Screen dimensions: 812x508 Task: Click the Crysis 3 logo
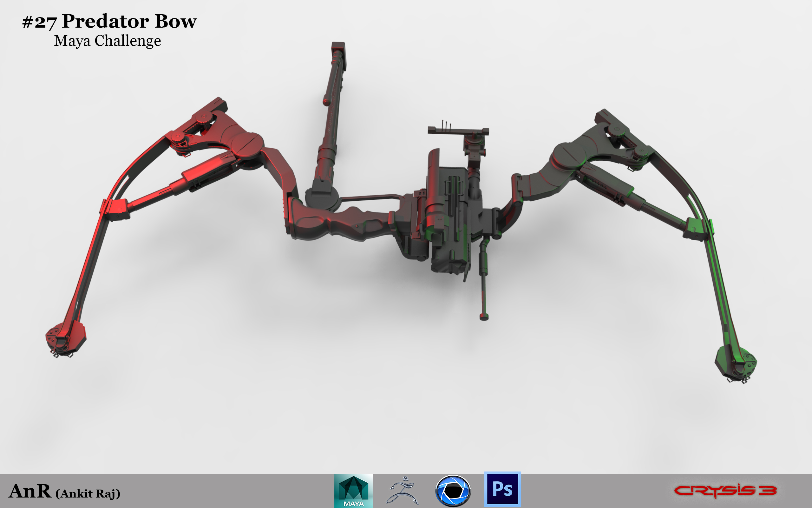tap(725, 491)
